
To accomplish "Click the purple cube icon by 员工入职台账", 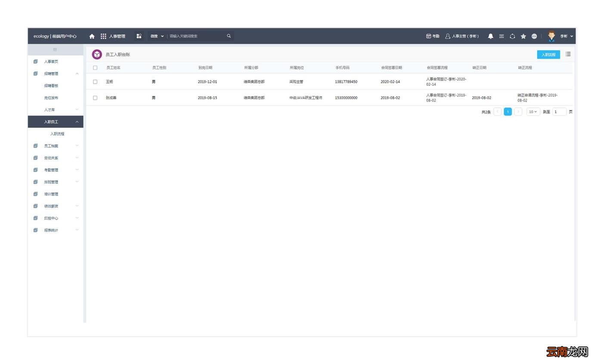I will click(97, 54).
